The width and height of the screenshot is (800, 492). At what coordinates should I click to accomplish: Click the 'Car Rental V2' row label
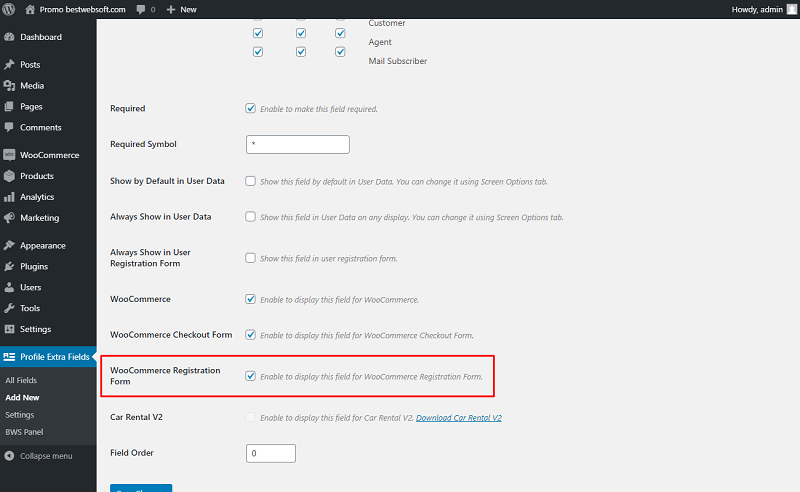click(136, 417)
